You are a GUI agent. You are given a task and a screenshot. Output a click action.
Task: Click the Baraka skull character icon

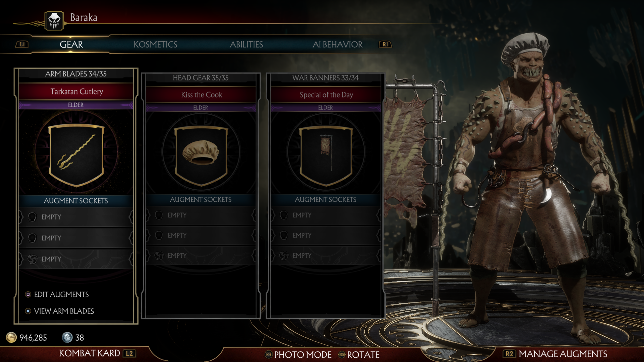[54, 20]
